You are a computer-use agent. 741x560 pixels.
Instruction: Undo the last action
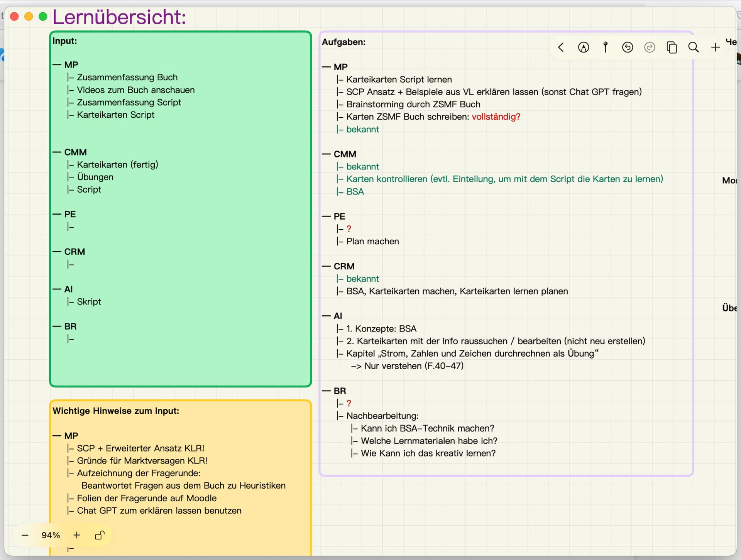pyautogui.click(x=628, y=47)
